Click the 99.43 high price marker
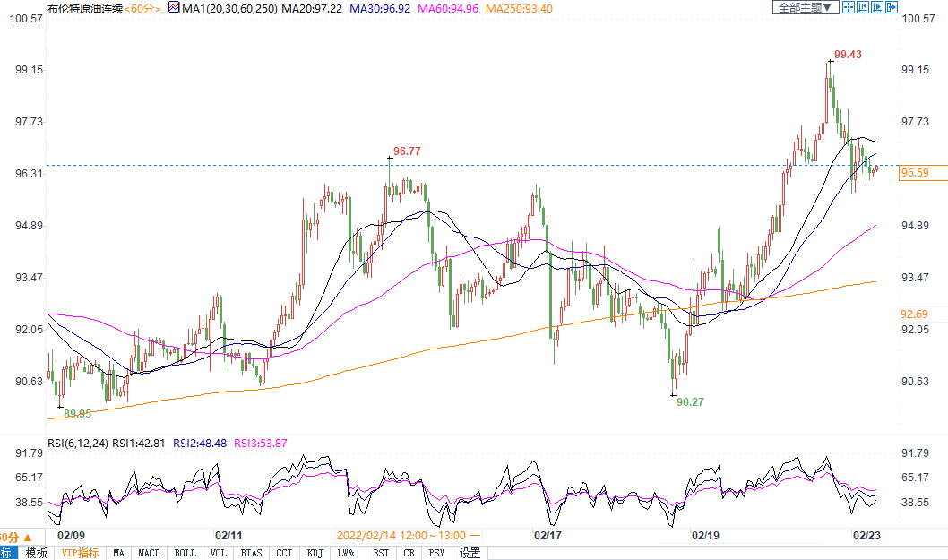 coord(848,55)
